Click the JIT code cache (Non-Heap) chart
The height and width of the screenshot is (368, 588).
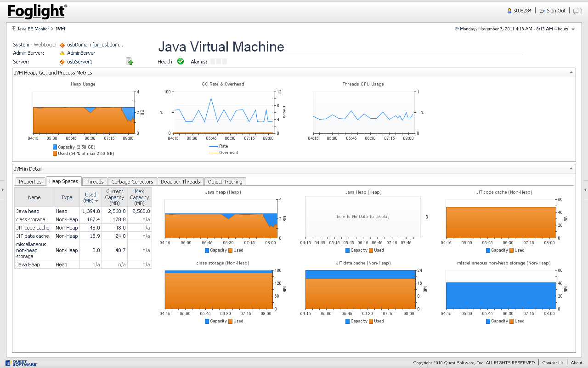click(x=501, y=219)
